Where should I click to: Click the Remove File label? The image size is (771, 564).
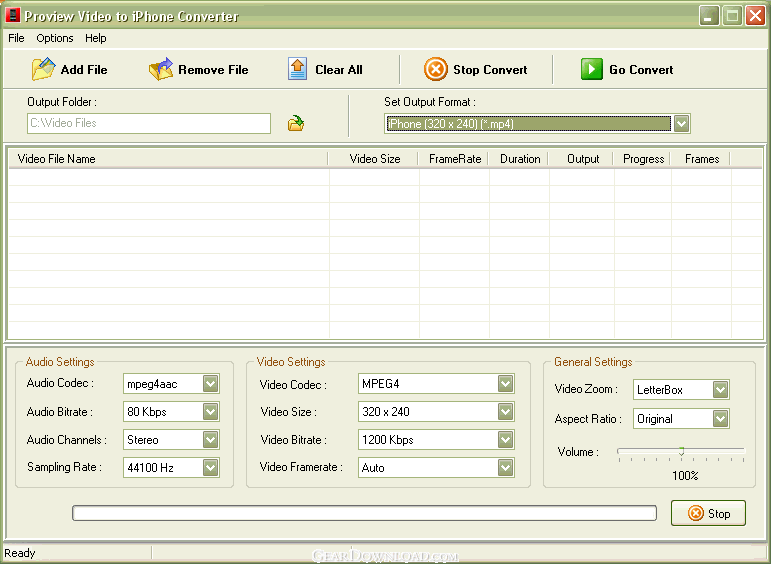(213, 70)
